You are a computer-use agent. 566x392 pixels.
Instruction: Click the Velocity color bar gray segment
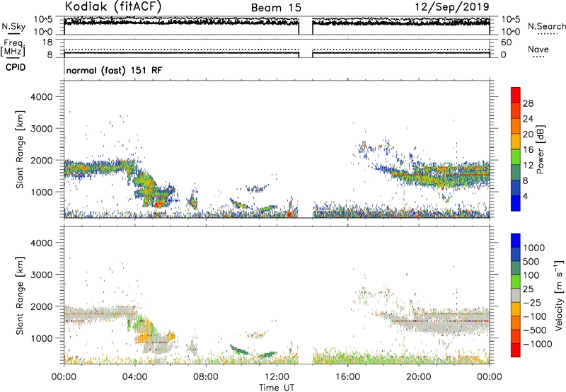516,296
